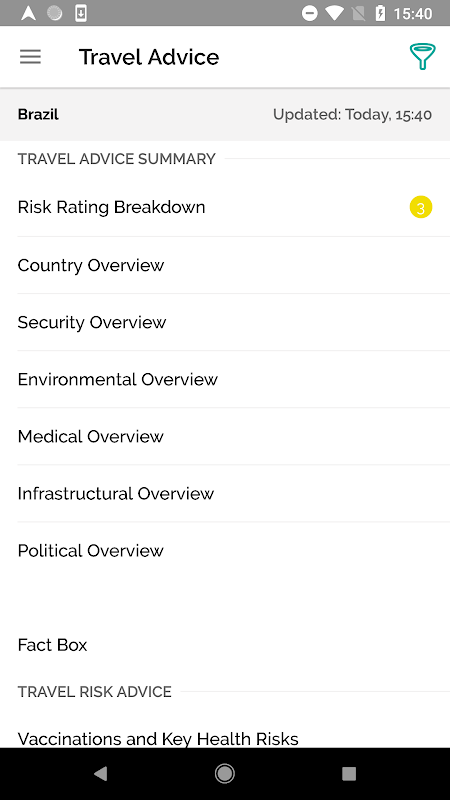
Task: Tap the recent apps square button
Action: tap(349, 774)
